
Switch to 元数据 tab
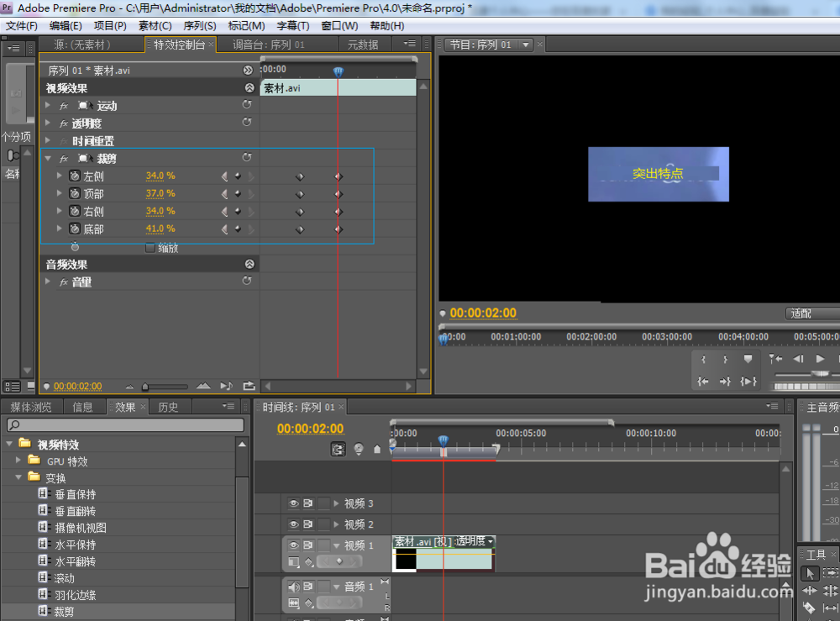pyautogui.click(x=363, y=45)
